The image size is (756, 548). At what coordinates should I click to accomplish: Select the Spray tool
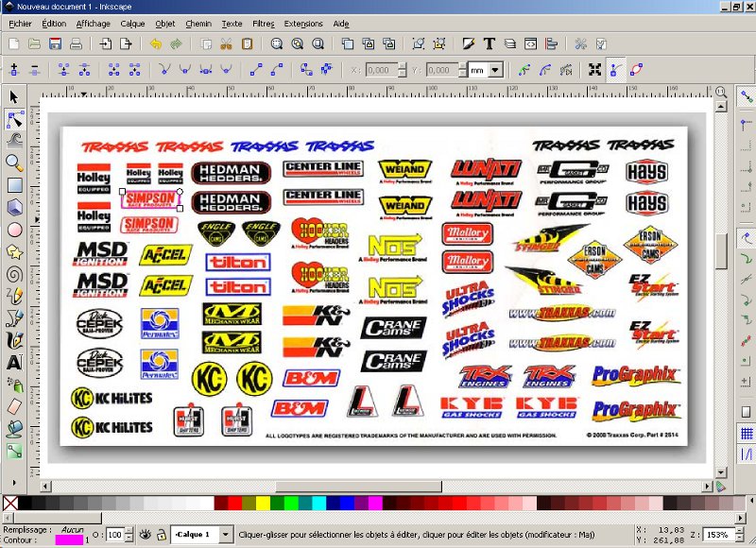(14, 385)
